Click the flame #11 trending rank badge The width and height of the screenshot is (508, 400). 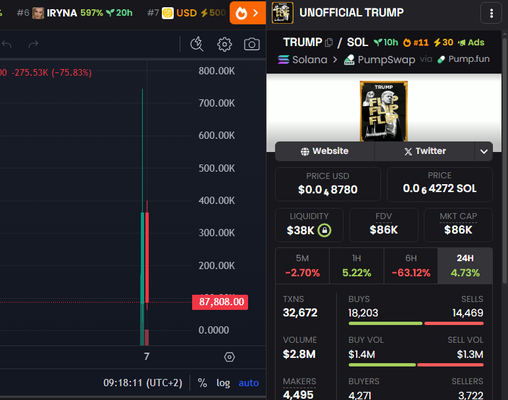(416, 43)
